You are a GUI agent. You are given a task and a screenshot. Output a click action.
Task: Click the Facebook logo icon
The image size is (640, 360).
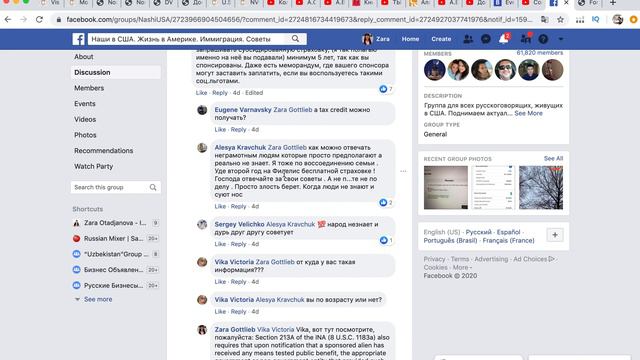point(78,39)
